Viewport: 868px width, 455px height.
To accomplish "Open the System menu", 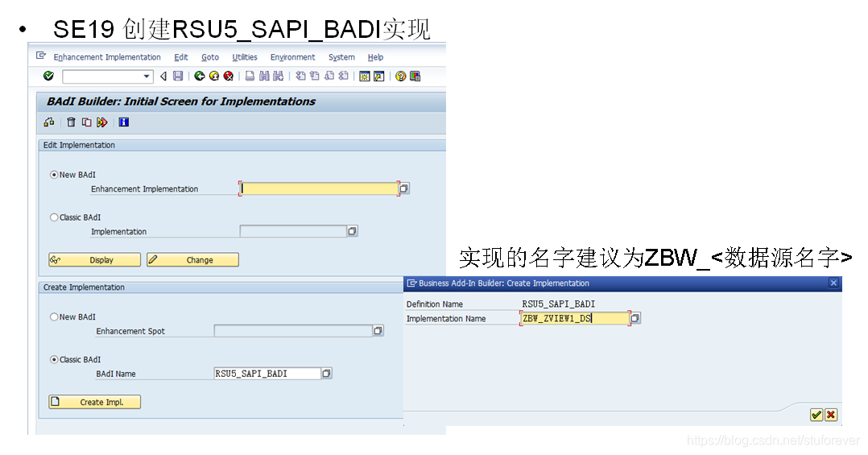I will point(341,57).
